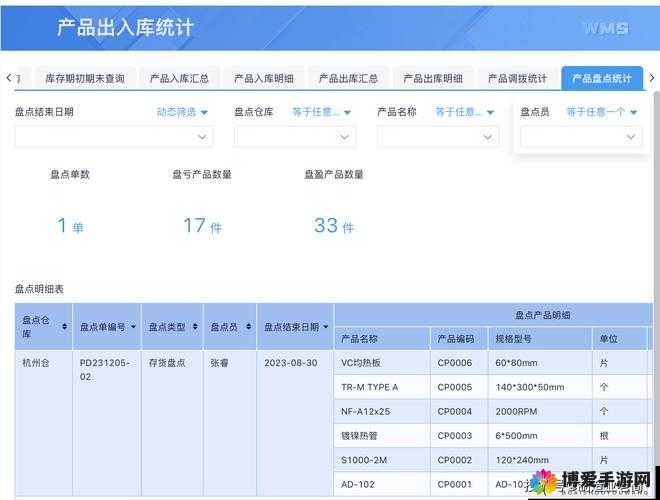Sort by the 盘点员 column
The height and width of the screenshot is (500, 660).
coord(248,327)
